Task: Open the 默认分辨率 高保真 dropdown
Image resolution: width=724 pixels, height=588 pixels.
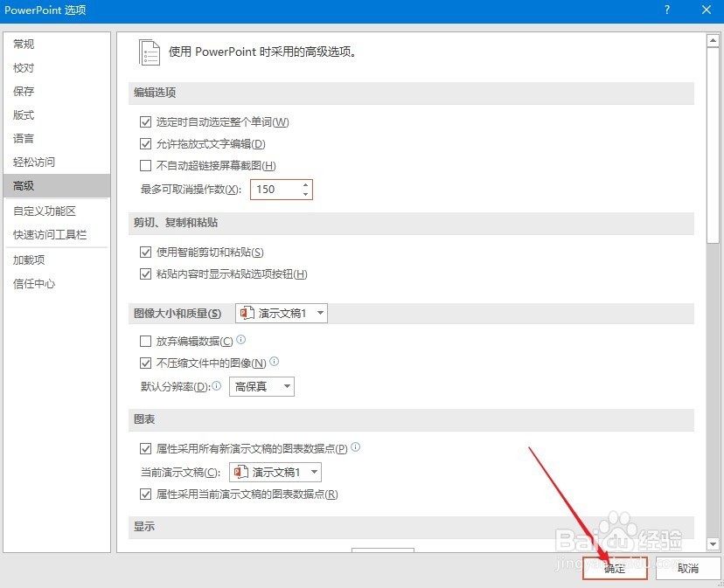Action: (261, 386)
